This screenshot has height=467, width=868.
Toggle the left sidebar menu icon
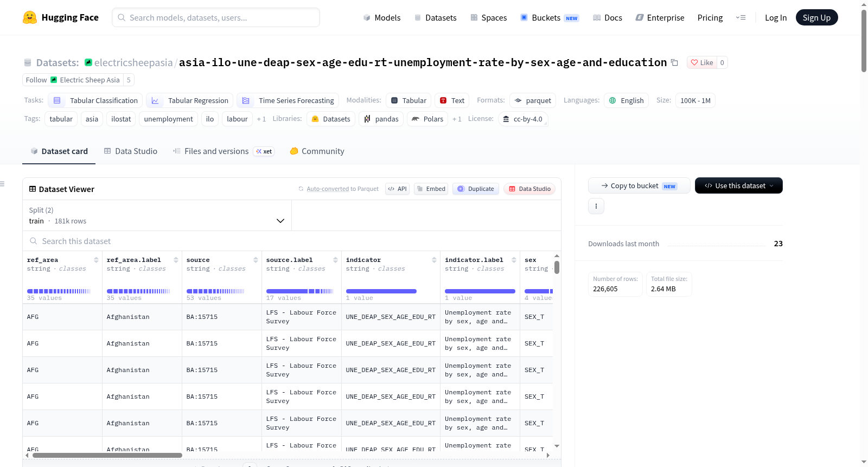(x=2, y=184)
